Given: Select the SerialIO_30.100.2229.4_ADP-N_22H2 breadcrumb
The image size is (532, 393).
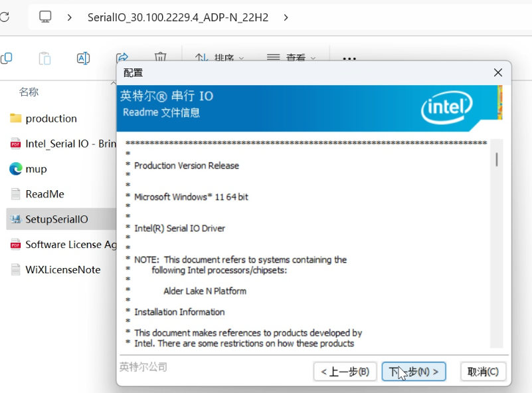Looking at the screenshot, I should tap(178, 17).
